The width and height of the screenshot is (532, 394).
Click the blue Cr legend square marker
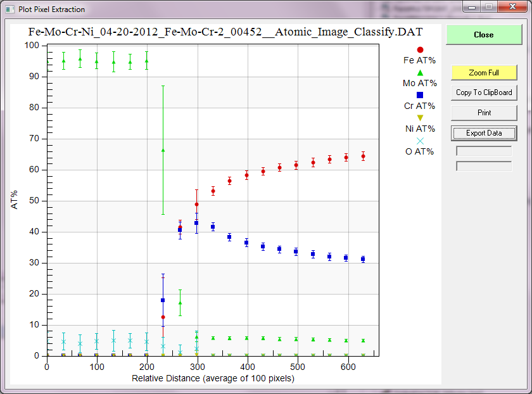click(x=420, y=95)
